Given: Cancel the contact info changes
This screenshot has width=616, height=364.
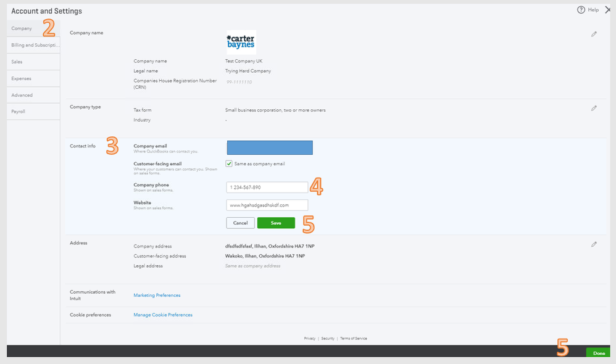Looking at the screenshot, I should pos(241,223).
